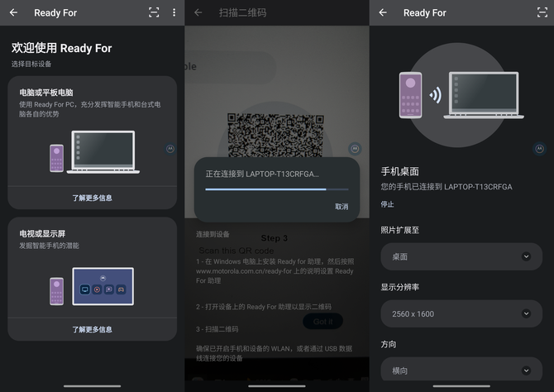The width and height of the screenshot is (554, 392).
Task: Open 了解更多信息 under 电视或显示屏
Action: pyautogui.click(x=92, y=329)
